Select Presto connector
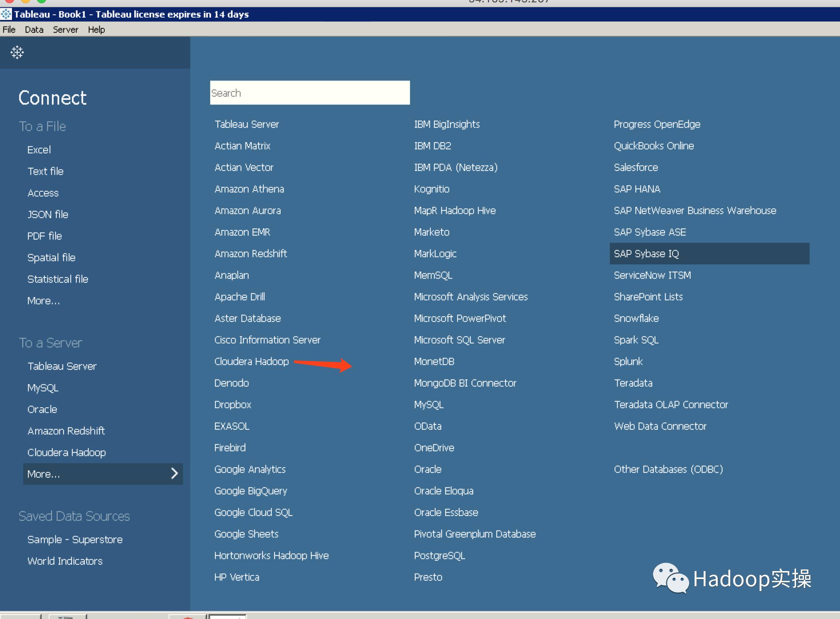 (x=428, y=577)
